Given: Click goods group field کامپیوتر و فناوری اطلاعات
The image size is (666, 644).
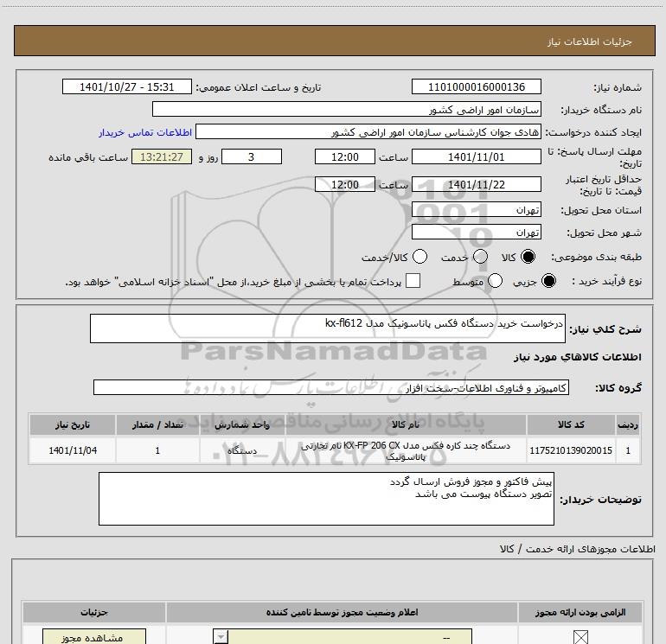Looking at the screenshot, I should (331, 387).
